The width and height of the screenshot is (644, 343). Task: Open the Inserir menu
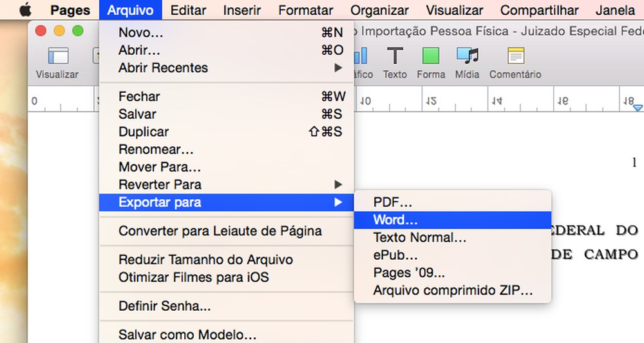242,10
